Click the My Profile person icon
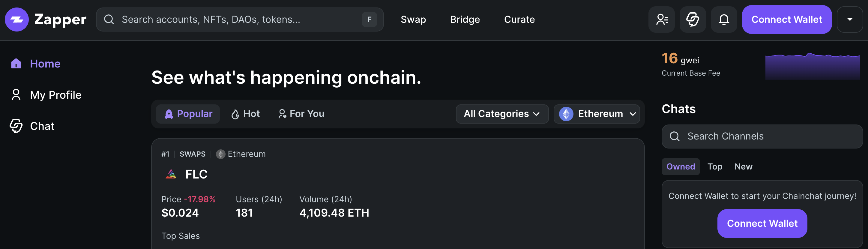This screenshot has width=868, height=249. (16, 95)
